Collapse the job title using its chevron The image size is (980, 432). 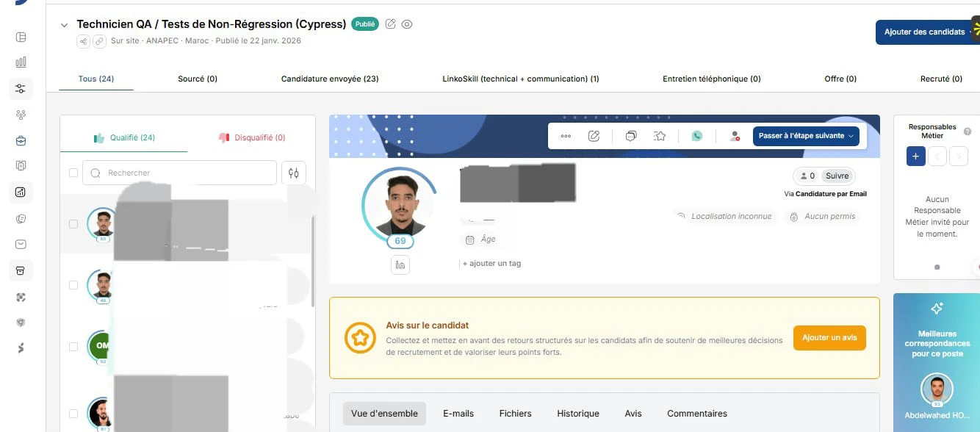click(65, 24)
